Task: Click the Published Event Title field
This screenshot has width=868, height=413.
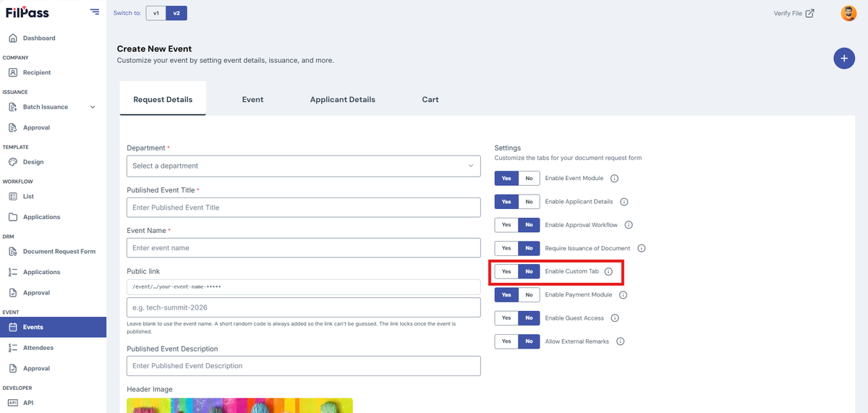Action: 304,208
